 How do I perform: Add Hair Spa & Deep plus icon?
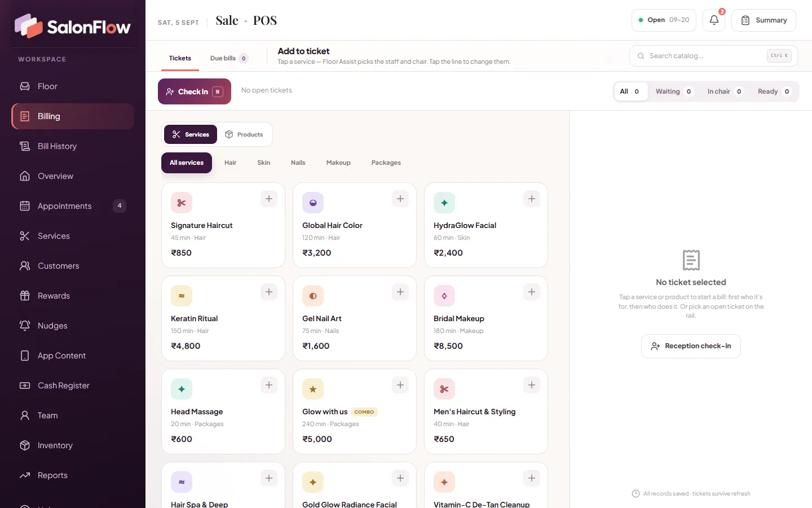pos(269,478)
